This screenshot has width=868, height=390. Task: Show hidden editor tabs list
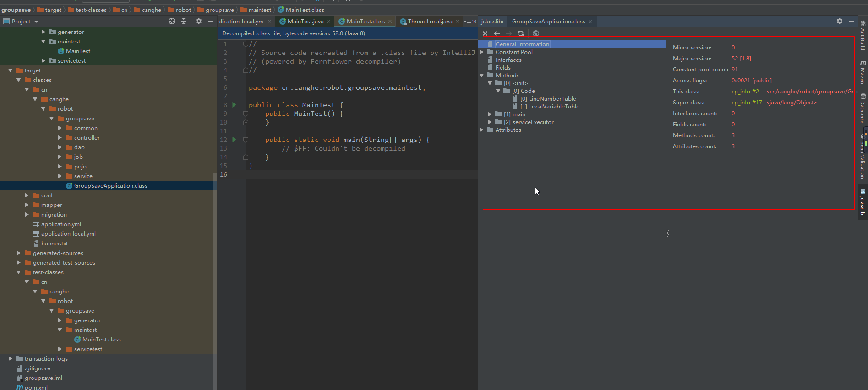point(470,22)
